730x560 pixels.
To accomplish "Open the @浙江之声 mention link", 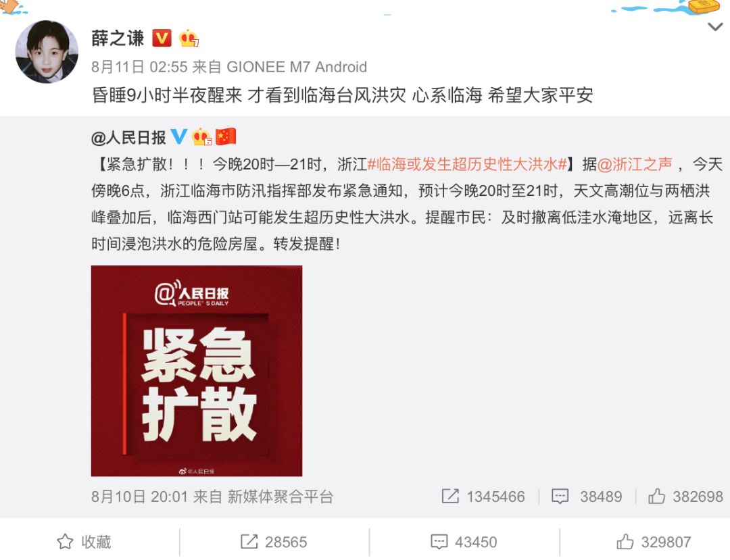I will (635, 164).
